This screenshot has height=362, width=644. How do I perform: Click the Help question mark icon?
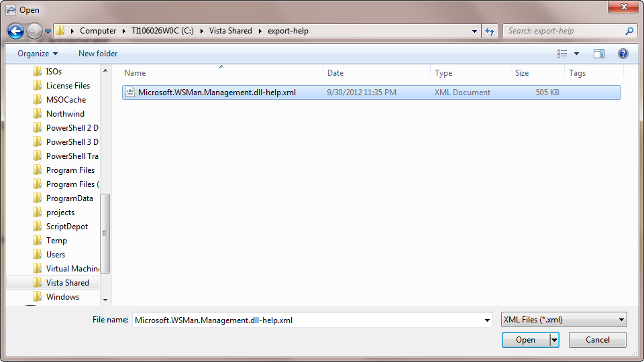[623, 54]
